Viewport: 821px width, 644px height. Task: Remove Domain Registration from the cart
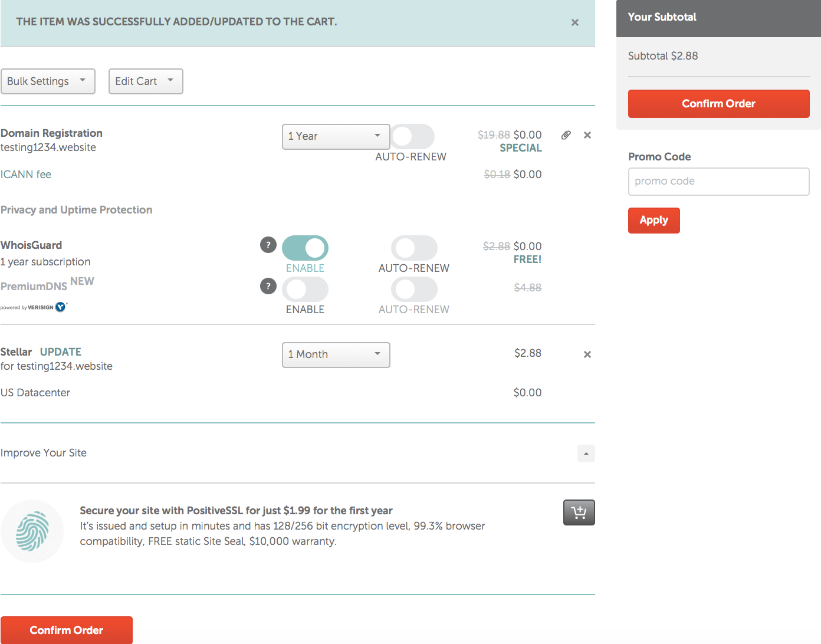(587, 135)
